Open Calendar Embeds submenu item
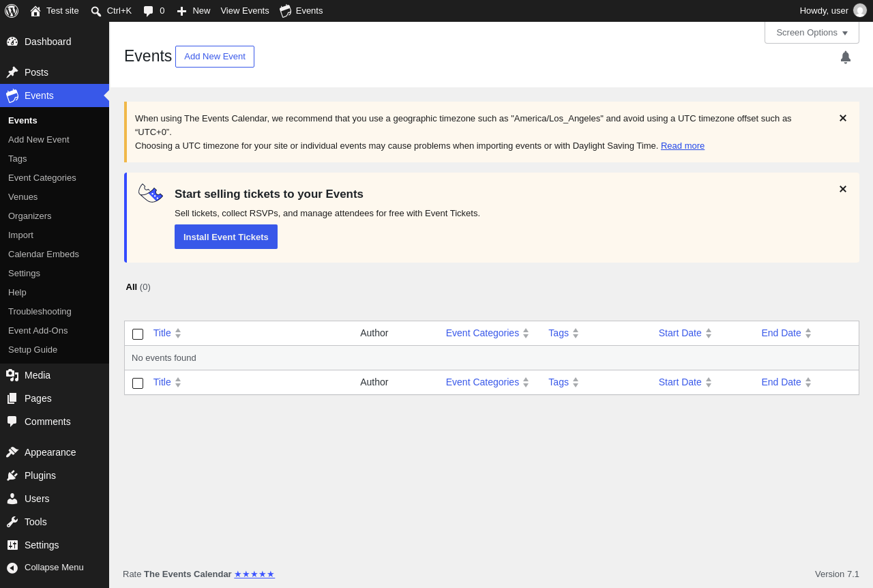This screenshot has width=873, height=588. (44, 254)
